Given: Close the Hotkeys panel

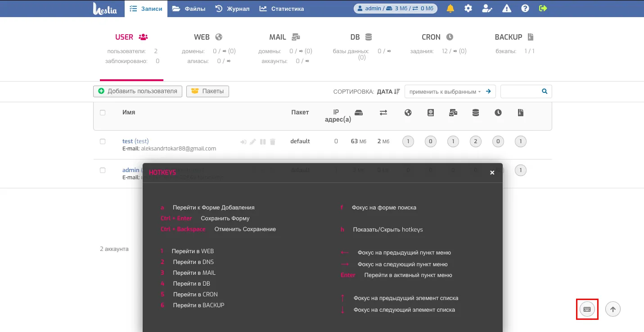Looking at the screenshot, I should [492, 173].
